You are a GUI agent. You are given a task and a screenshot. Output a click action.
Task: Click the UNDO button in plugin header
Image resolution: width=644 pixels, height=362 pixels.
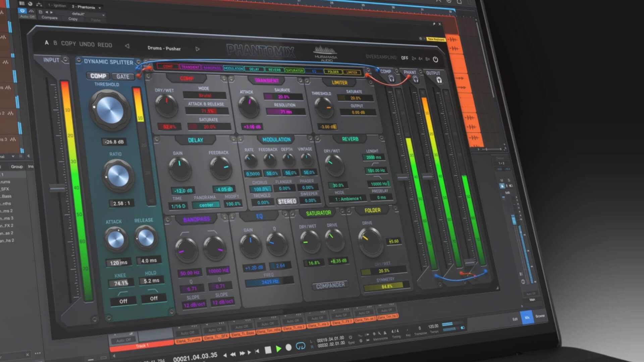coord(87,44)
